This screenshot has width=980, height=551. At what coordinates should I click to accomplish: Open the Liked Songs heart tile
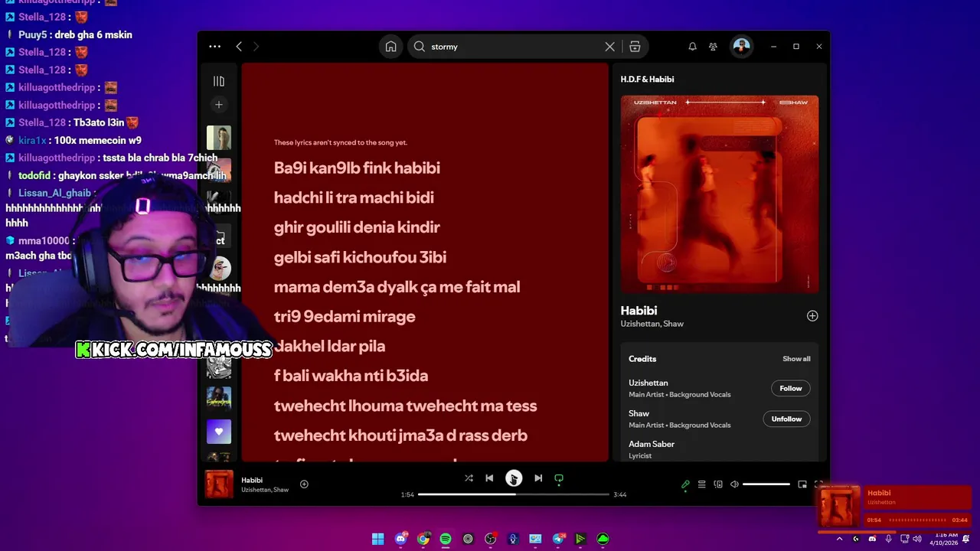[219, 432]
